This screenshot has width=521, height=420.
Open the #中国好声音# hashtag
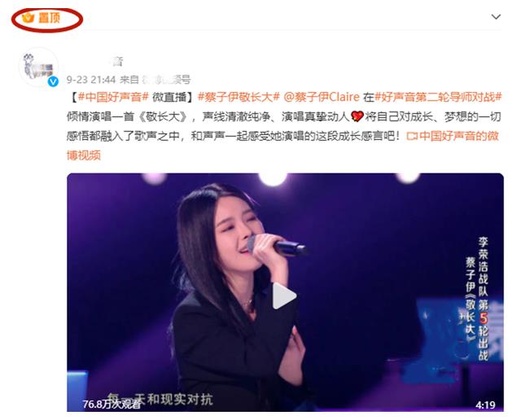(x=113, y=97)
